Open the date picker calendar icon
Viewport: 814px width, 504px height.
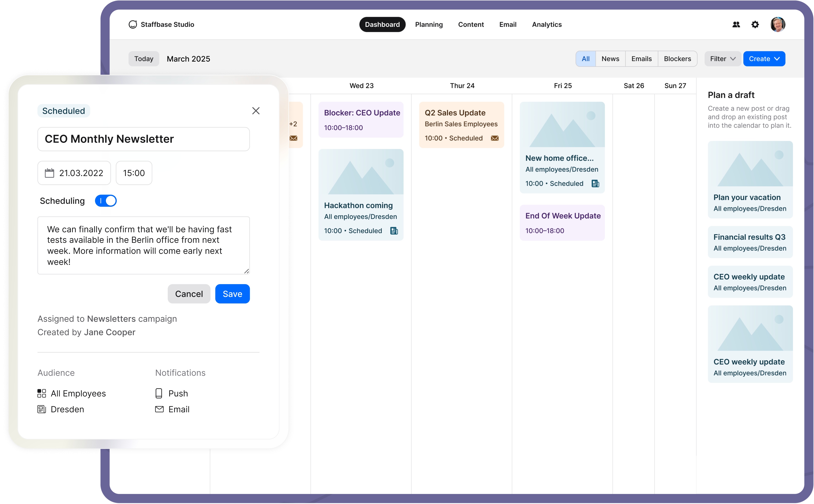tap(49, 173)
